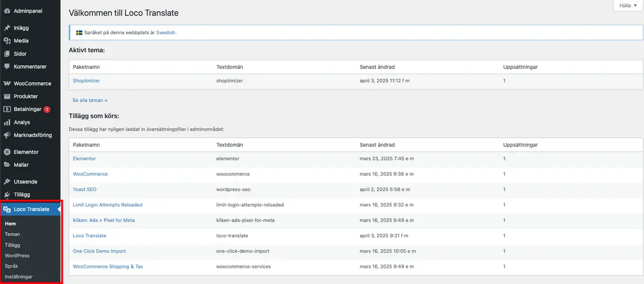Click the Elementor icon in sidebar
The image size is (644, 284).
click(7, 152)
